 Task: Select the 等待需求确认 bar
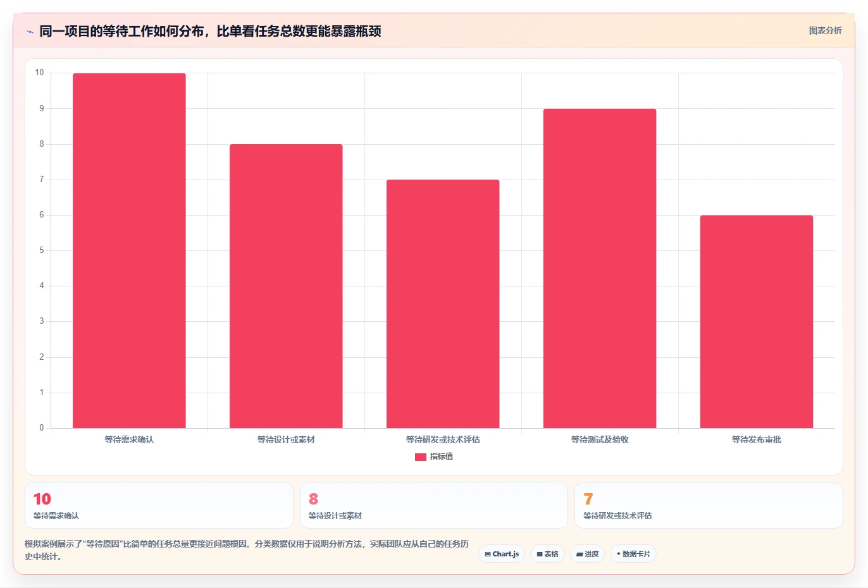point(129,250)
